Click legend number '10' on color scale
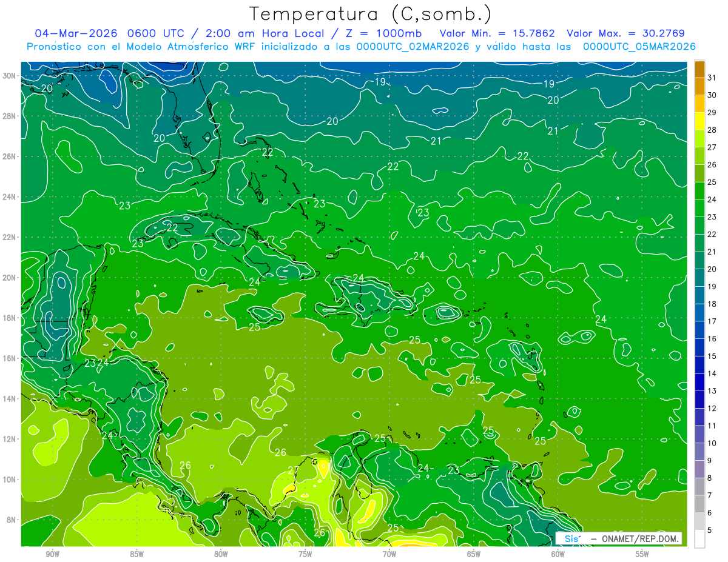 tap(712, 443)
